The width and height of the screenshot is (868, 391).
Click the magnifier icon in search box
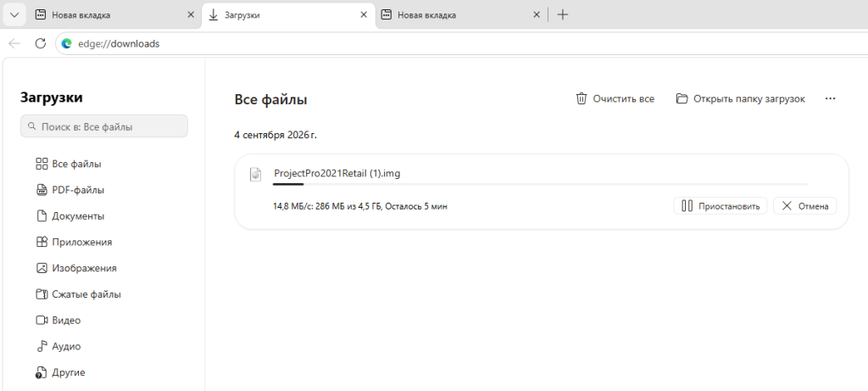pos(32,126)
